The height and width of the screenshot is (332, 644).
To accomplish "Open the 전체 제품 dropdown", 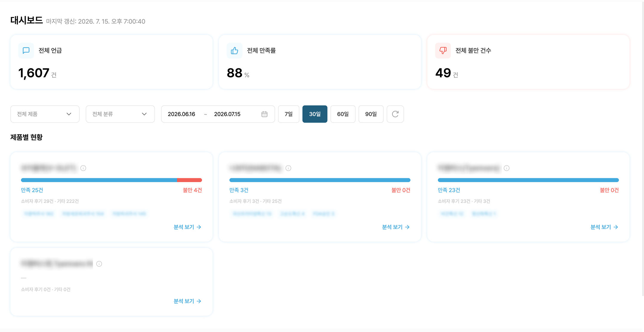I will 45,114.
